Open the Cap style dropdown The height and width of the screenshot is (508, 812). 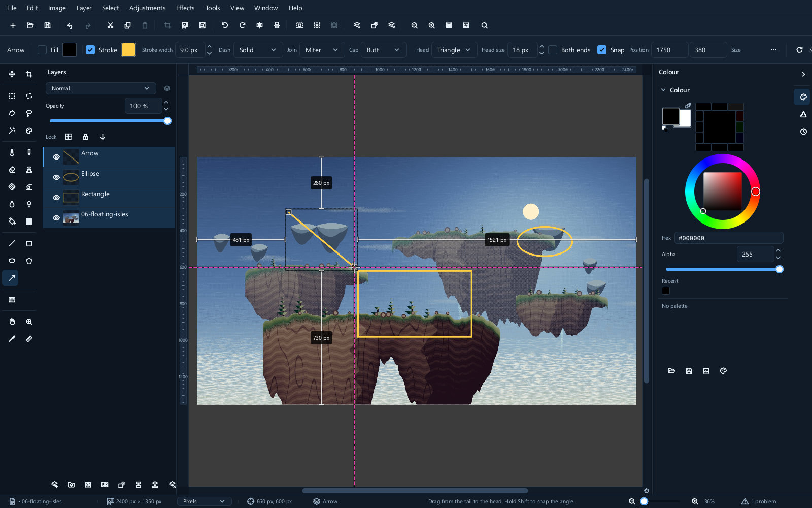383,50
